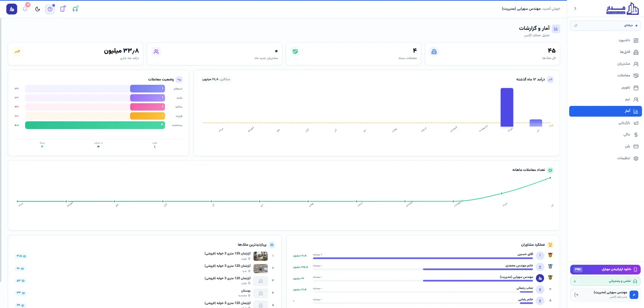
Task: Click the blue agency avatar in top bar
Action: point(12,9)
